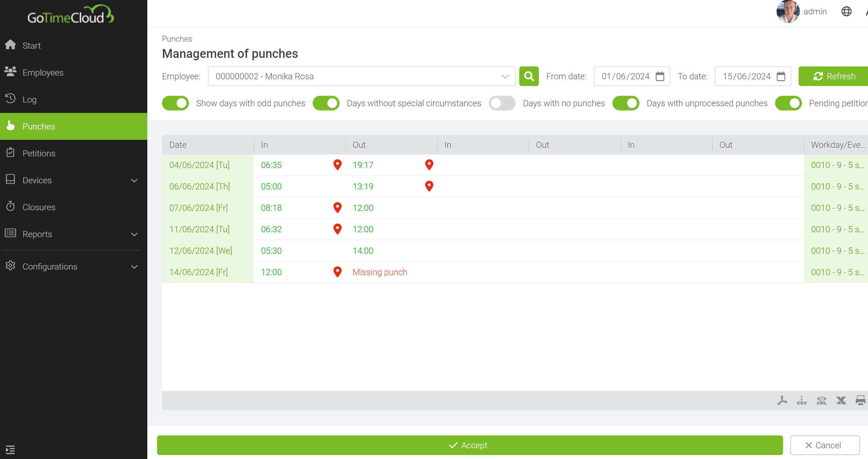Click the Refresh button

(x=834, y=76)
